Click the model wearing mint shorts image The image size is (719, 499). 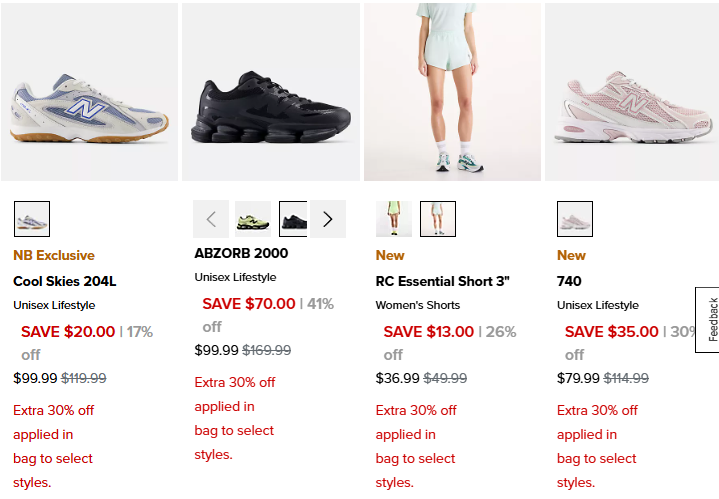click(x=453, y=92)
